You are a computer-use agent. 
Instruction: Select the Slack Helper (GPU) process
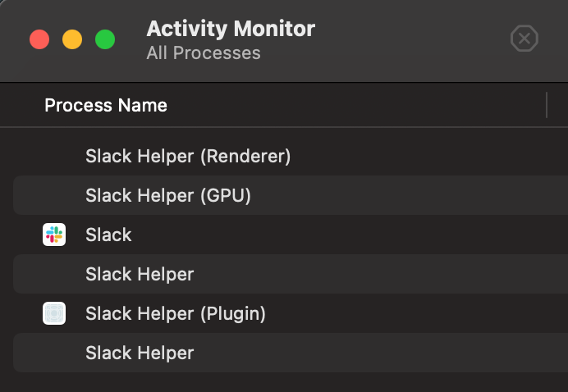point(168,195)
